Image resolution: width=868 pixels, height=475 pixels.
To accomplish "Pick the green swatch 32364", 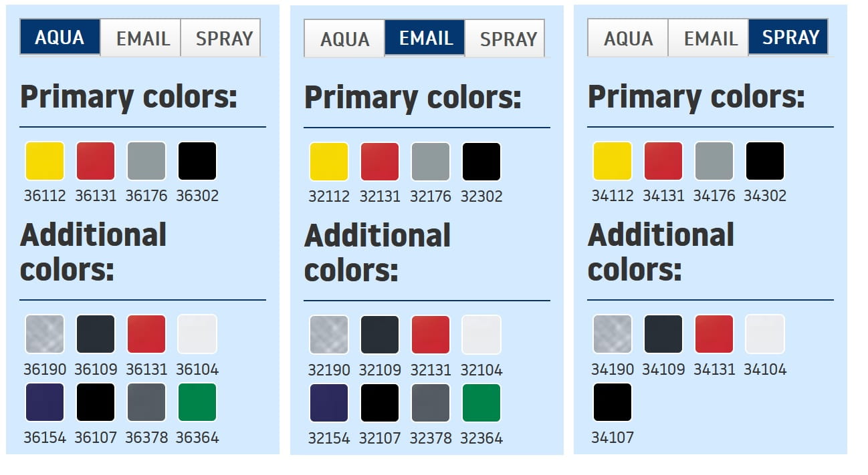I will [x=481, y=403].
